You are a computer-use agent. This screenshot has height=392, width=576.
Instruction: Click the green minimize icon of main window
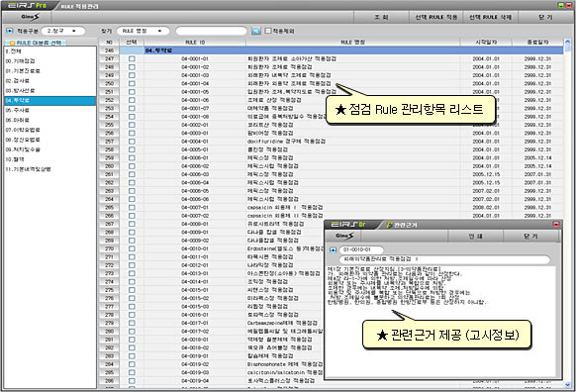[x=561, y=5]
